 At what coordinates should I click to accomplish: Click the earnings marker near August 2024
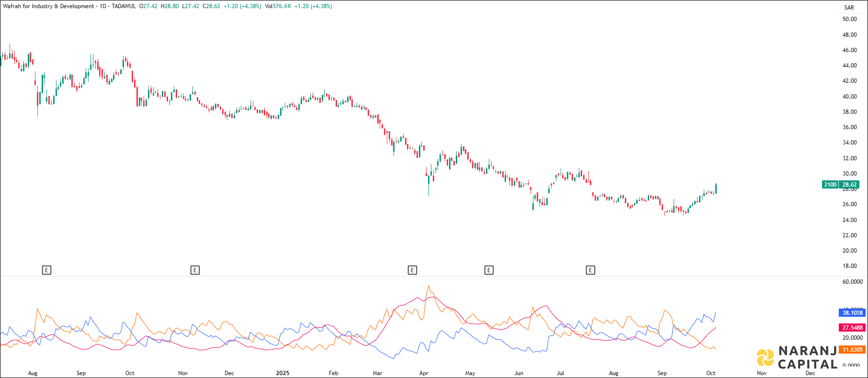click(46, 270)
